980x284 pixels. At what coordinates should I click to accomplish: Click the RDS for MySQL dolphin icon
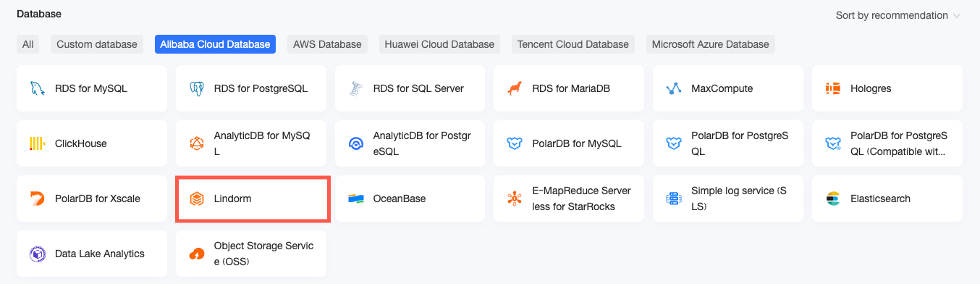click(38, 88)
